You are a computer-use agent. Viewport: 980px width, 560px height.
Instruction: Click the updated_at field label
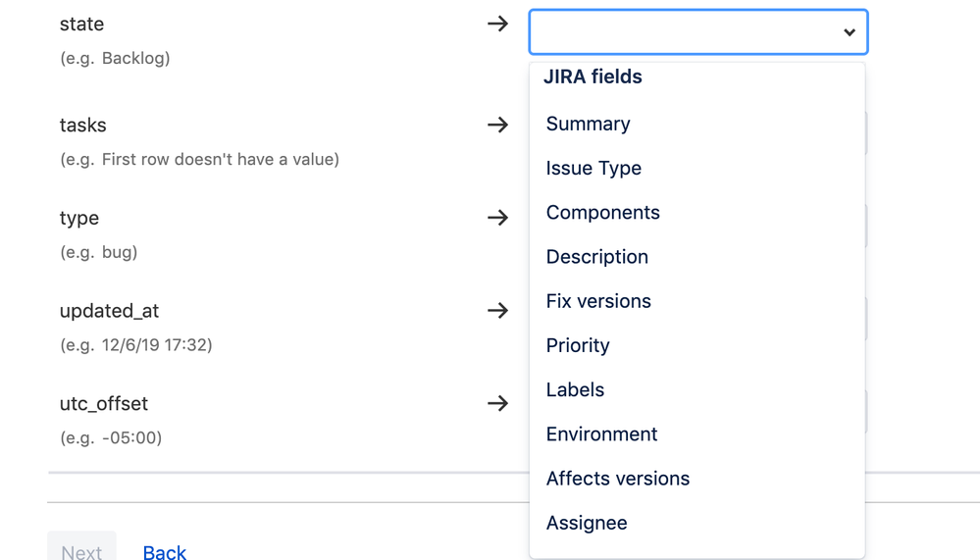109,311
